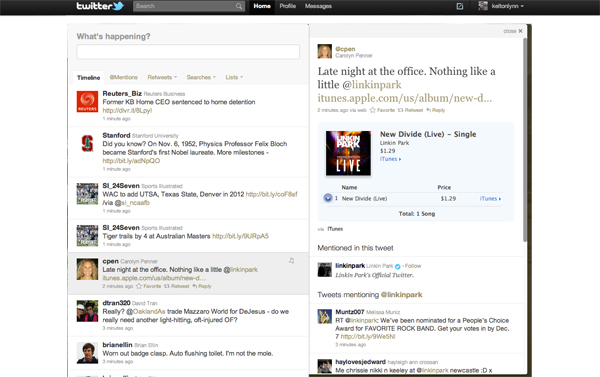Open Reuters_Biz avatar
The height and width of the screenshot is (377, 600).
coord(87,101)
